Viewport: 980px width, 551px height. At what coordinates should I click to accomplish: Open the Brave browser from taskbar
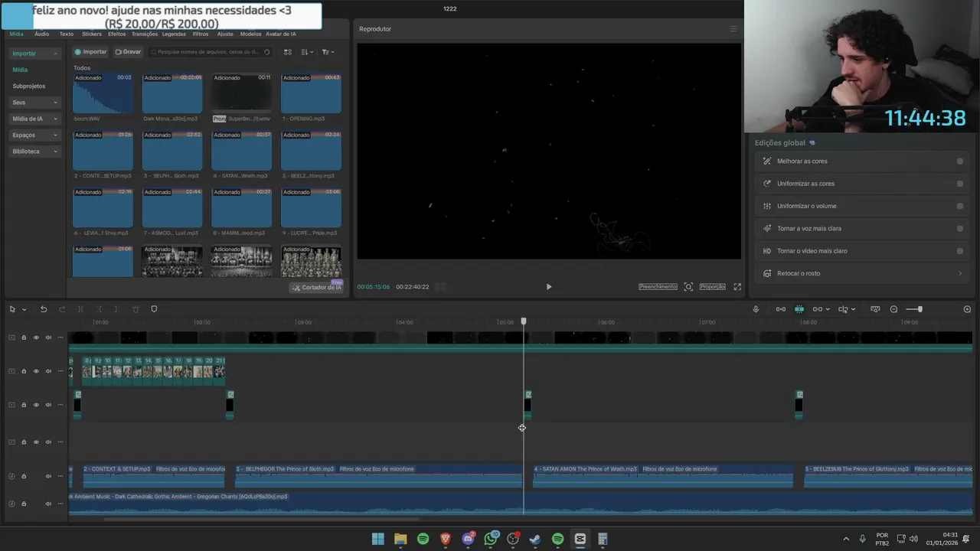pos(446,539)
